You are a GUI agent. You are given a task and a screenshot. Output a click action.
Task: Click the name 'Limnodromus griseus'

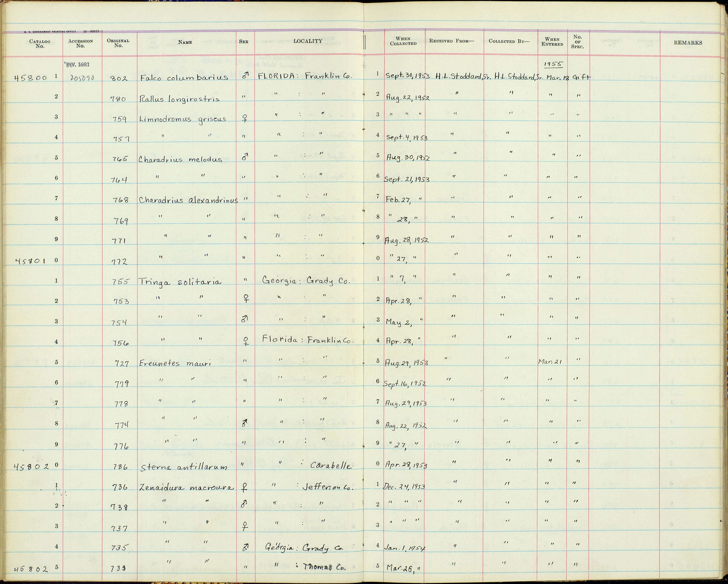[x=182, y=119]
